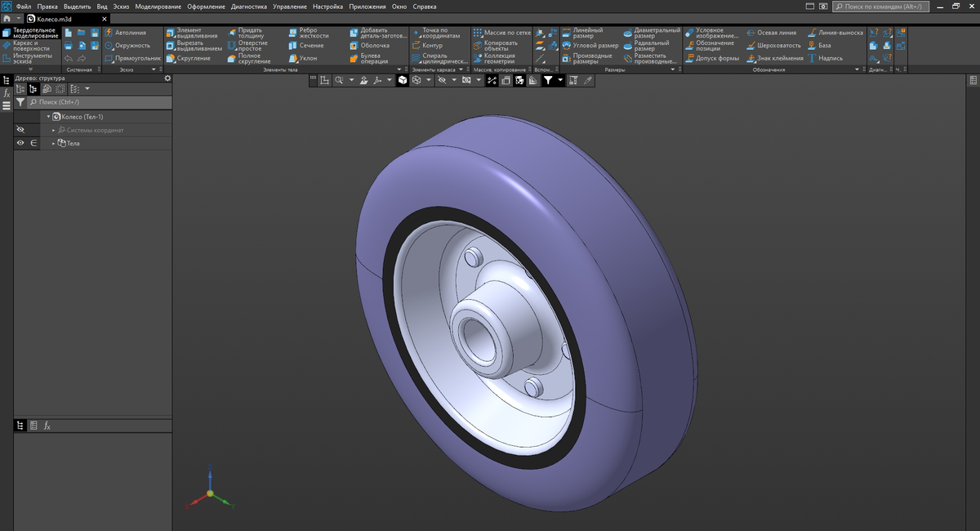980x531 pixels.
Task: Open Эскиз panel dropdown arrow
Action: 153,69
